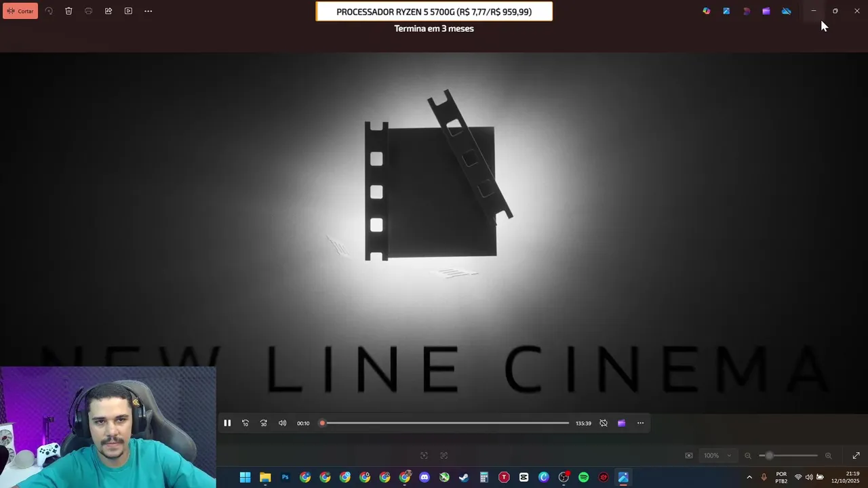Screen dimensions: 868x488
Task: Open the Windows Start menu
Action: [245, 477]
